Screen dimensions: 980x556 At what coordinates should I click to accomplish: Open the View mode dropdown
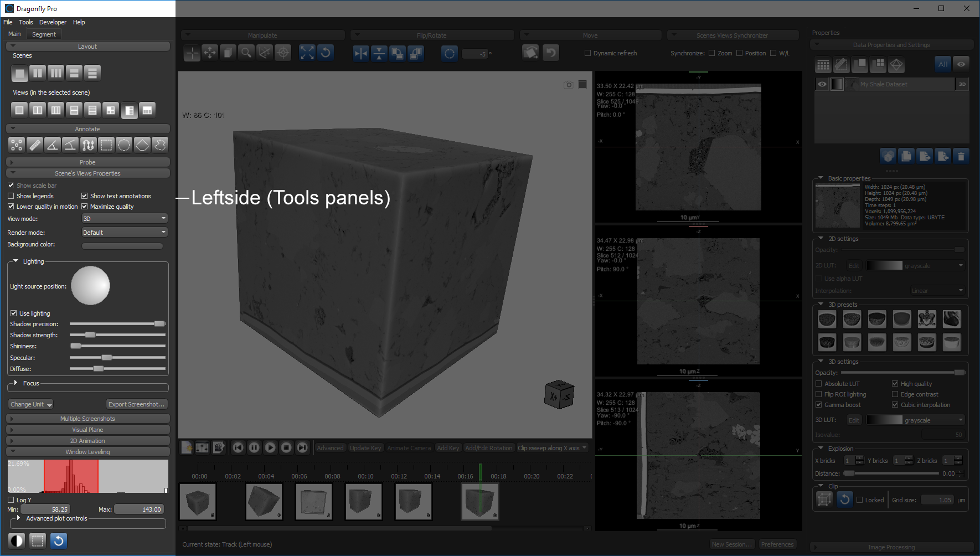[x=125, y=219]
